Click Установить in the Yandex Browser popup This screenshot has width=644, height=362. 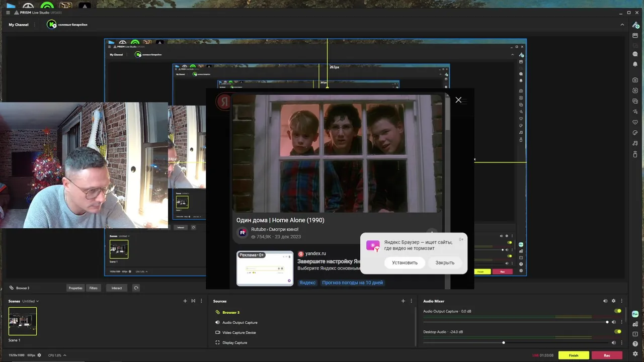405,262
